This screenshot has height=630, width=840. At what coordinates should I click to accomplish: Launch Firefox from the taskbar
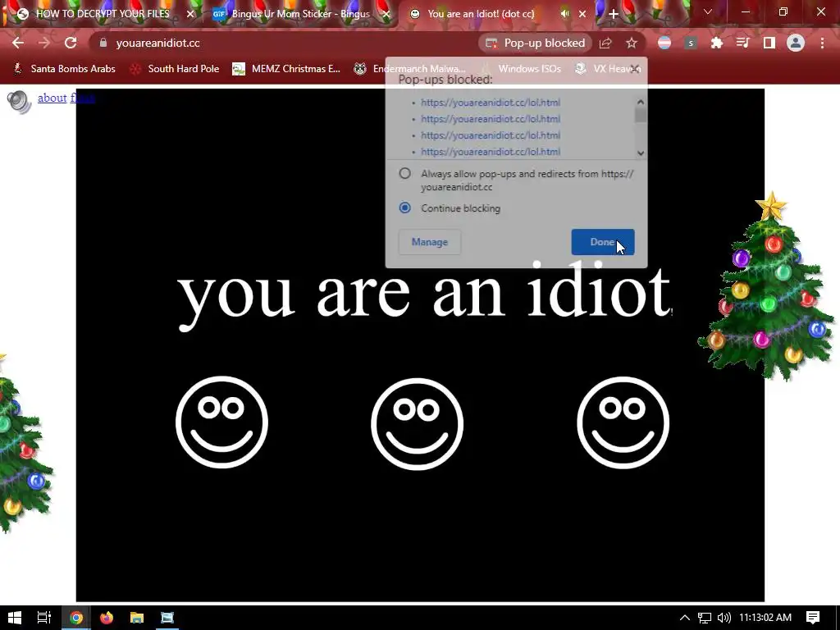[107, 618]
